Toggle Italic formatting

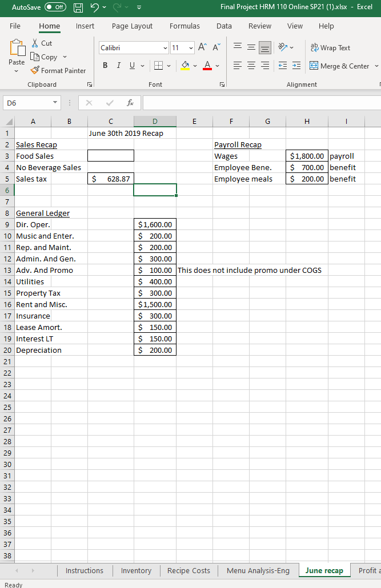coord(119,66)
